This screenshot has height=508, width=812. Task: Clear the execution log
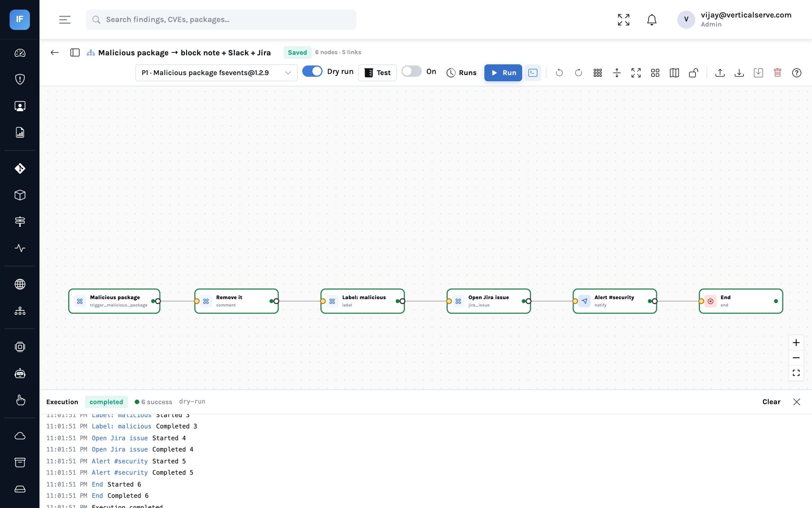click(771, 402)
